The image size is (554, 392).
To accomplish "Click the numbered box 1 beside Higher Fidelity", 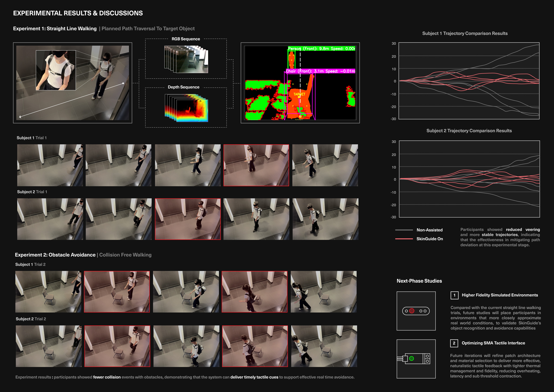I will pyautogui.click(x=454, y=295).
